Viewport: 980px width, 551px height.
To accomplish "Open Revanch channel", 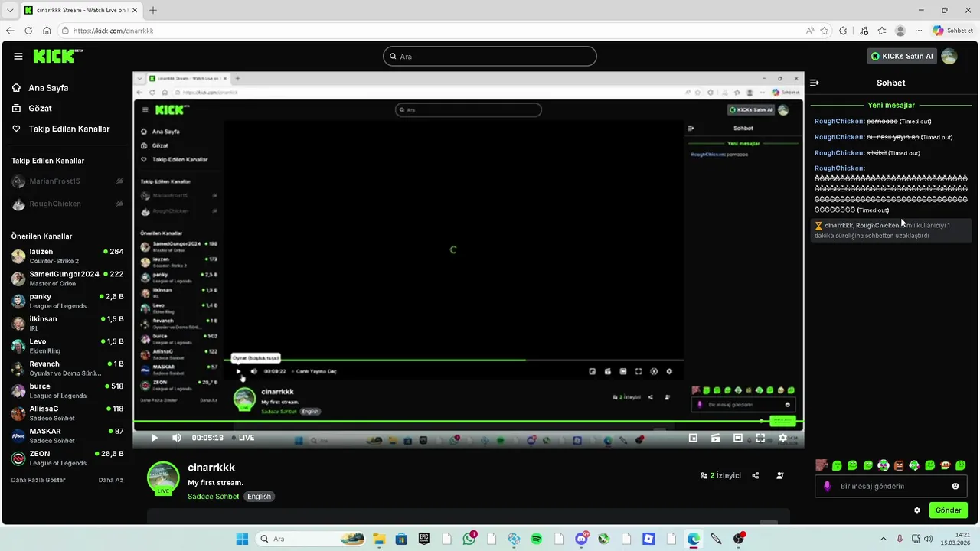I will pos(67,368).
